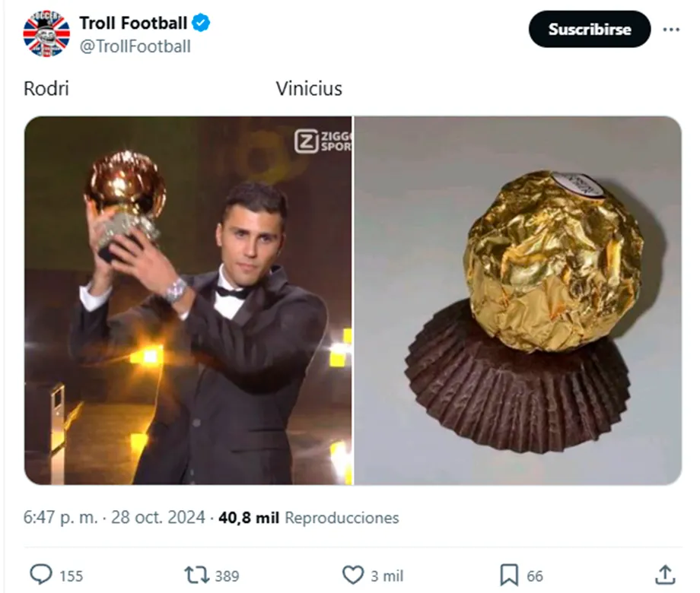Click the 66 bookmarks count
The image size is (700, 593).
pos(535,576)
